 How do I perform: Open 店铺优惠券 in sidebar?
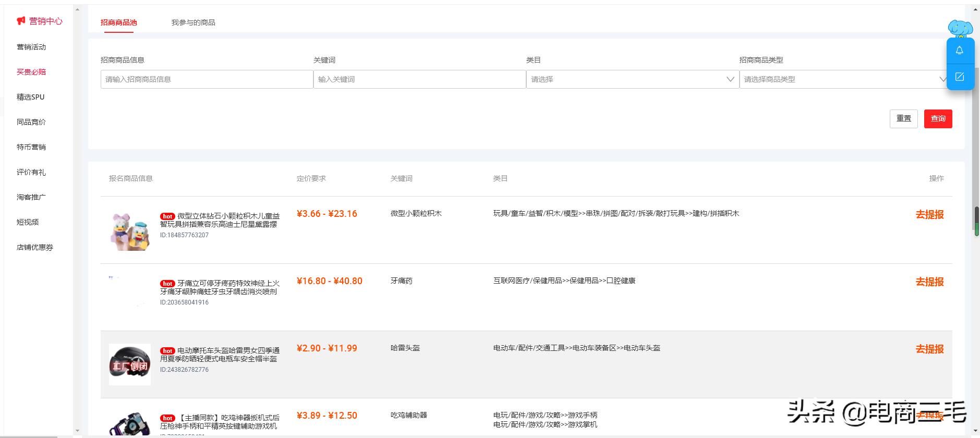tap(35, 247)
